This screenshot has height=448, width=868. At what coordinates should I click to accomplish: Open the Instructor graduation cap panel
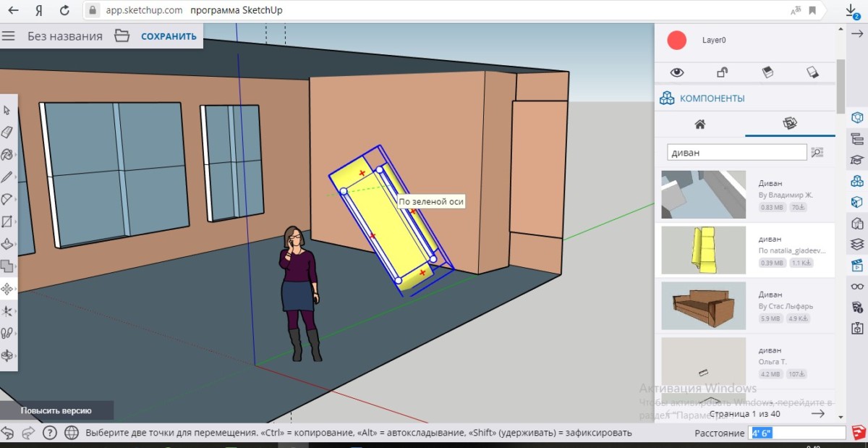coord(857,160)
